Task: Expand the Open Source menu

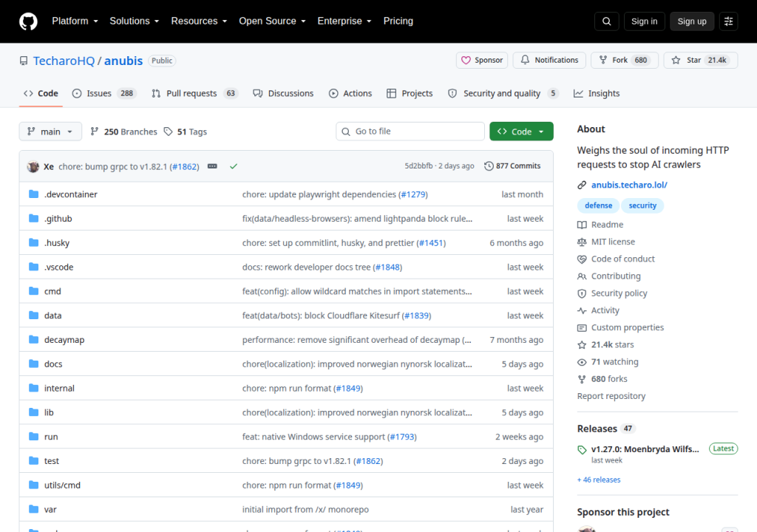Action: point(272,21)
